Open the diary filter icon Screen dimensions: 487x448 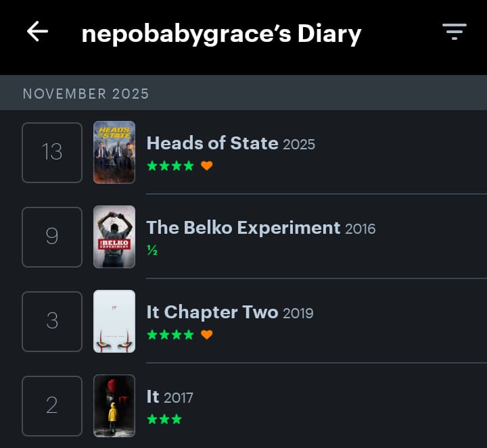454,32
